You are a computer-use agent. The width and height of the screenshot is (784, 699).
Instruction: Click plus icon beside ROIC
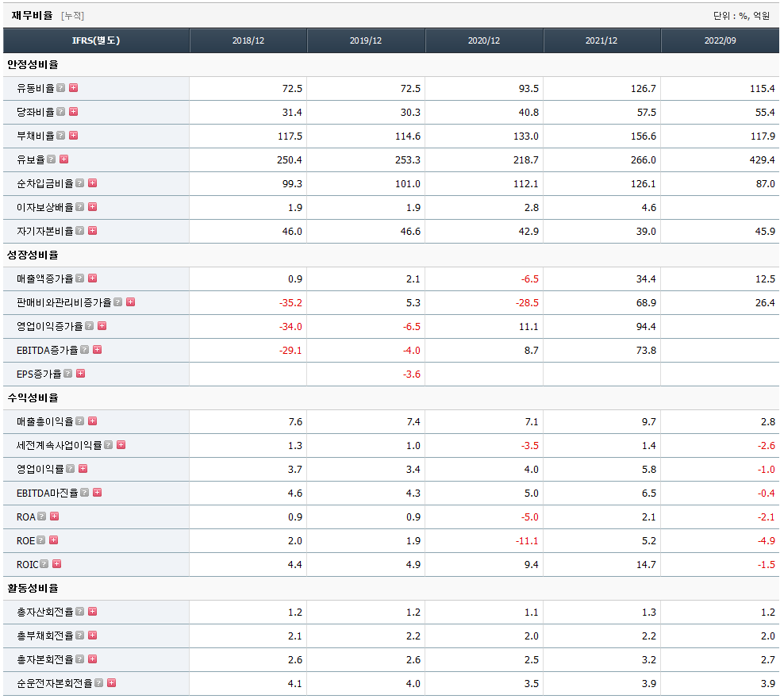point(57,564)
